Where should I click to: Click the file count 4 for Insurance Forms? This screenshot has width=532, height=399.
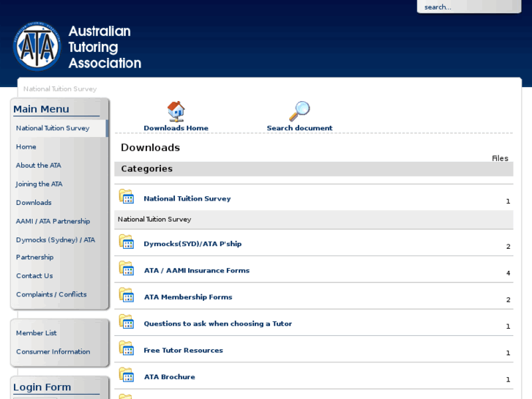[508, 273]
